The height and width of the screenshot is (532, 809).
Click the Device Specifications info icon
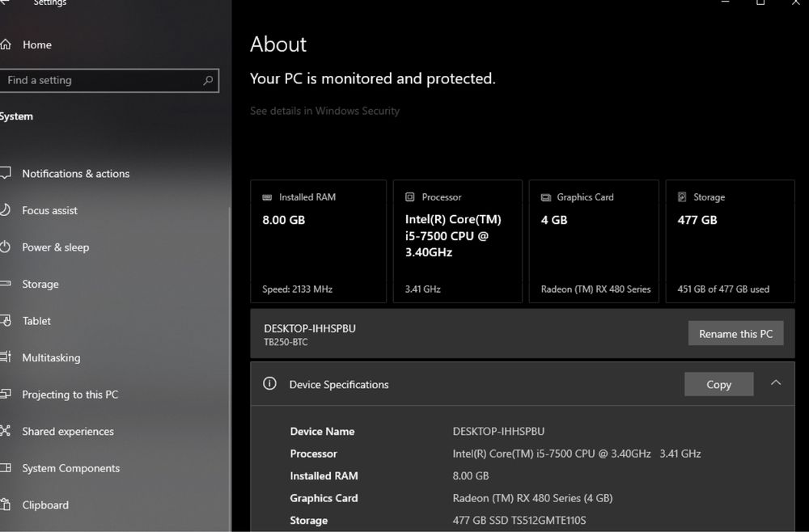(269, 383)
